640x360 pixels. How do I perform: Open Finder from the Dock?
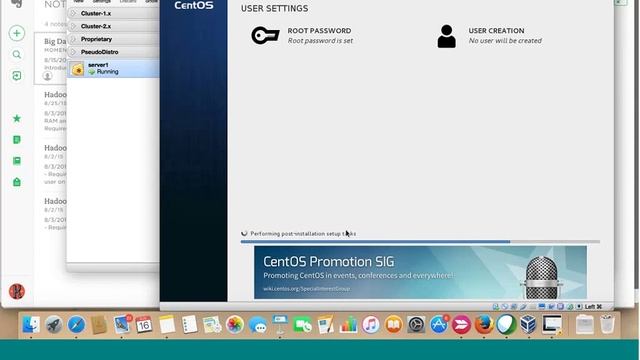tap(31, 325)
